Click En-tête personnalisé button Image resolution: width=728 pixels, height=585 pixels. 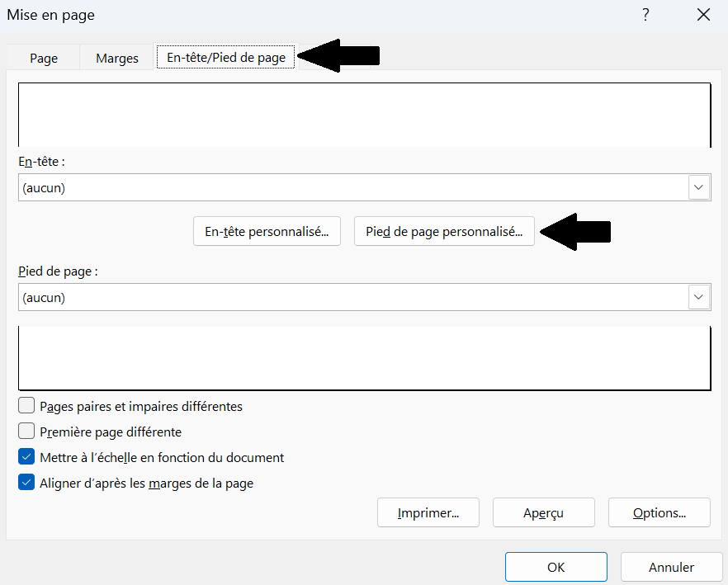[267, 231]
